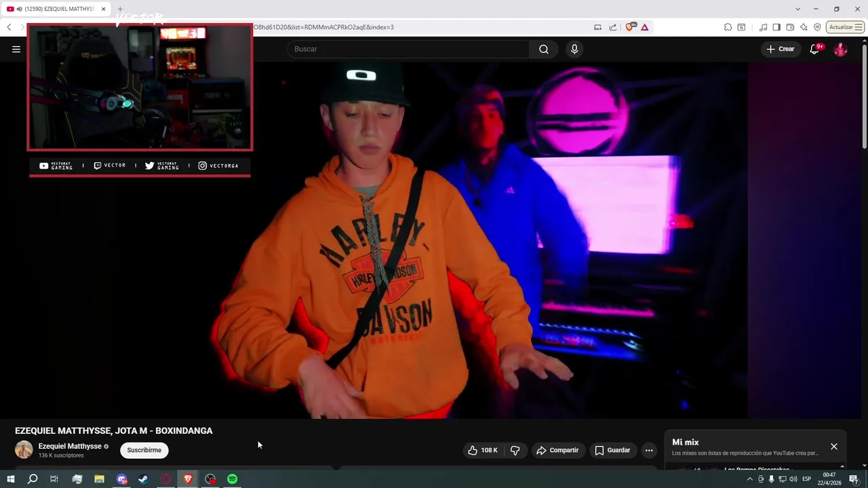Open the browser extensions puzzle icon
This screenshot has height=488, width=868.
pyautogui.click(x=728, y=27)
